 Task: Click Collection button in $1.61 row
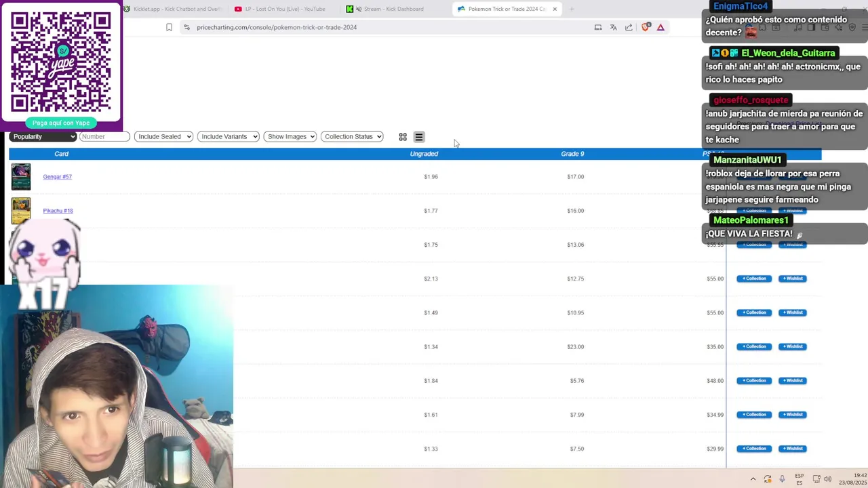point(754,414)
